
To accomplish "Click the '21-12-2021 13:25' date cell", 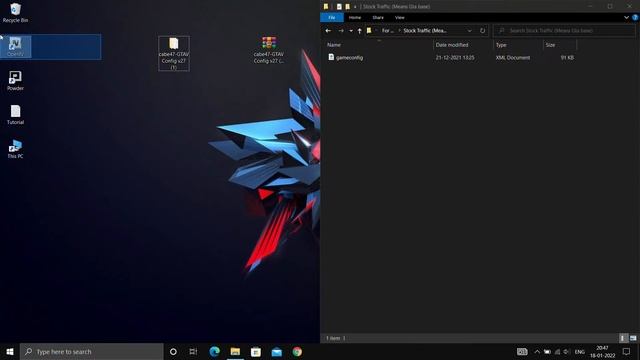I will [455, 58].
